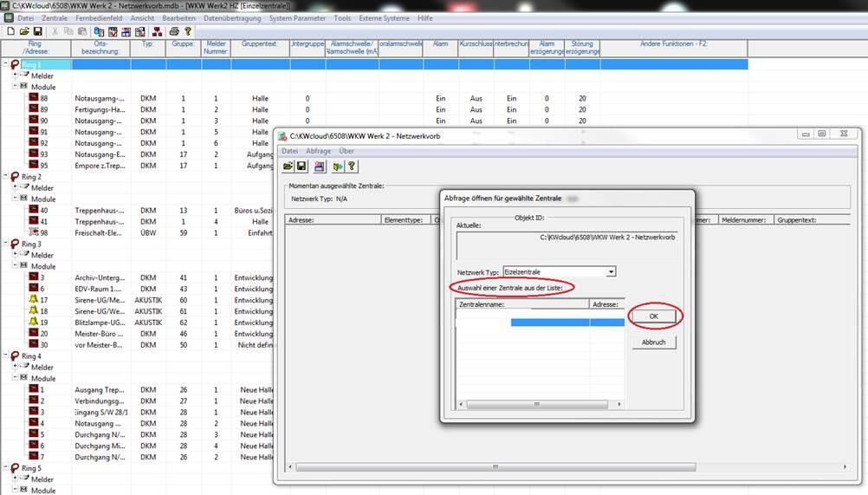868x495 pixels.
Task: Open the System Parameter menu
Action: pyautogui.click(x=297, y=18)
